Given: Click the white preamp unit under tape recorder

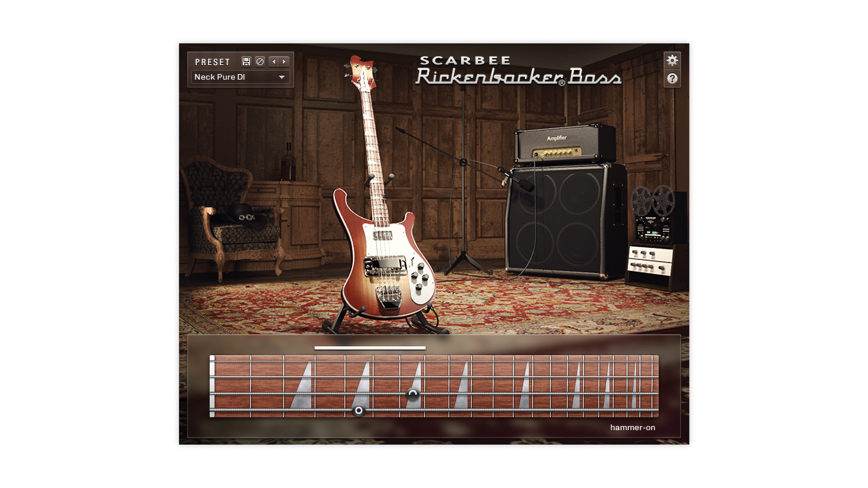Looking at the screenshot, I should click(x=650, y=260).
